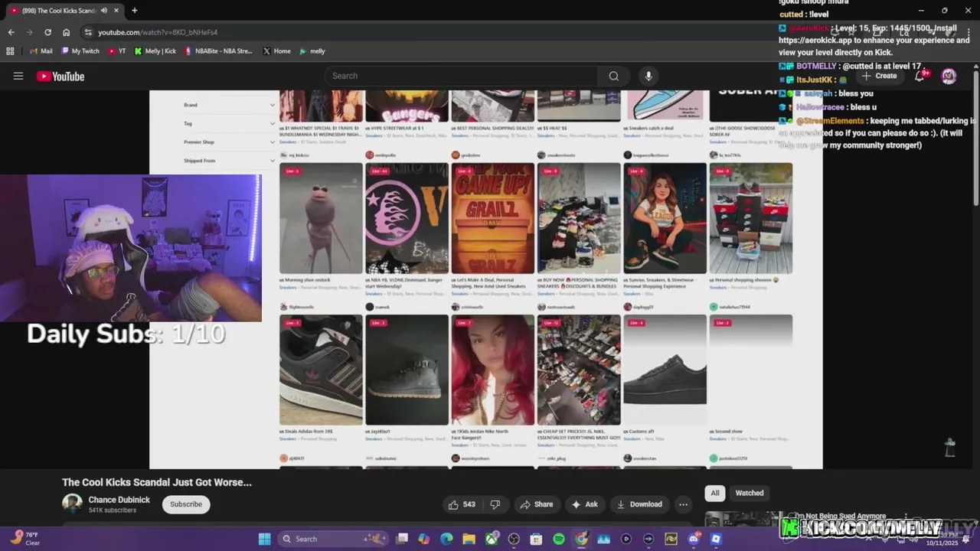Close the Cool Kicks Scandal tab
The image size is (980, 551).
[x=116, y=11]
